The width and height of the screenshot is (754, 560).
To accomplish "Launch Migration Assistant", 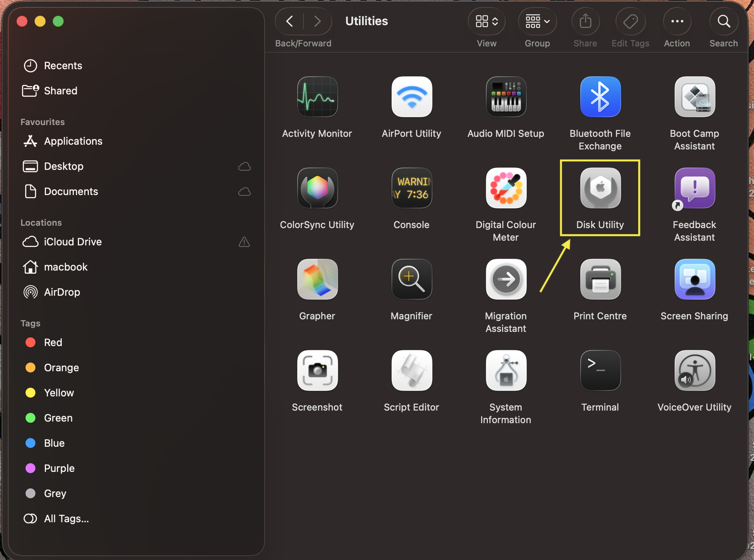I will click(x=506, y=279).
